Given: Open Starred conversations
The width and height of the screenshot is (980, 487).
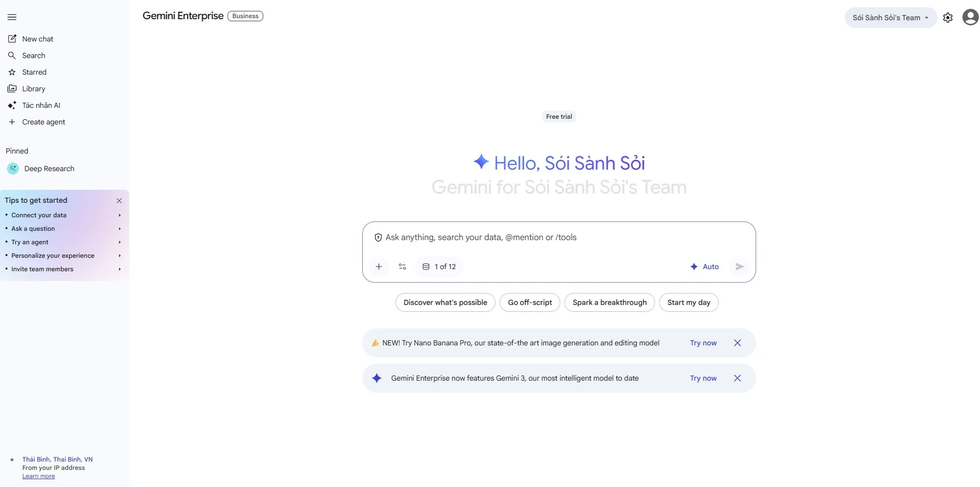Looking at the screenshot, I should pos(34,72).
